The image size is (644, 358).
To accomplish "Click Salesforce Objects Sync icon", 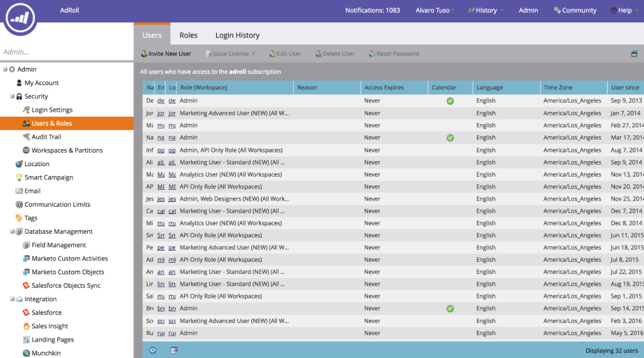I will pyautogui.click(x=26, y=286).
